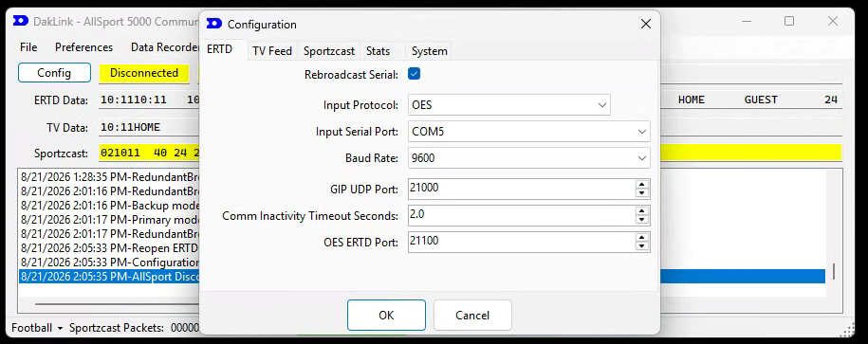This screenshot has width=868, height=344.
Task: Open the Input Protocol dropdown
Action: 509,105
